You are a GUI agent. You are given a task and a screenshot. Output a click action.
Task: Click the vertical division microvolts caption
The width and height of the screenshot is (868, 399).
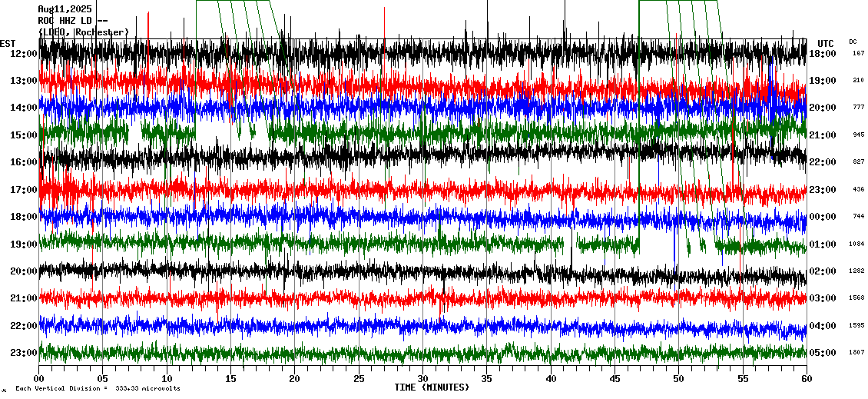coord(98,388)
